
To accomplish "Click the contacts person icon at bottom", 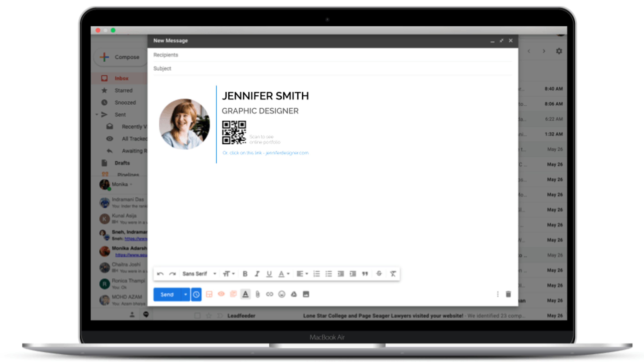I will 132,315.
